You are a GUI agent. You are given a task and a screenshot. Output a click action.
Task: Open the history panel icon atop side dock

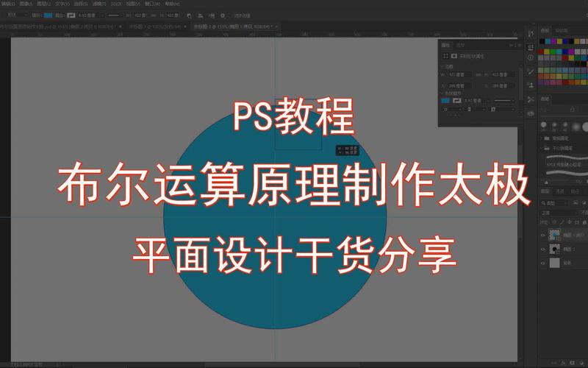click(x=530, y=34)
